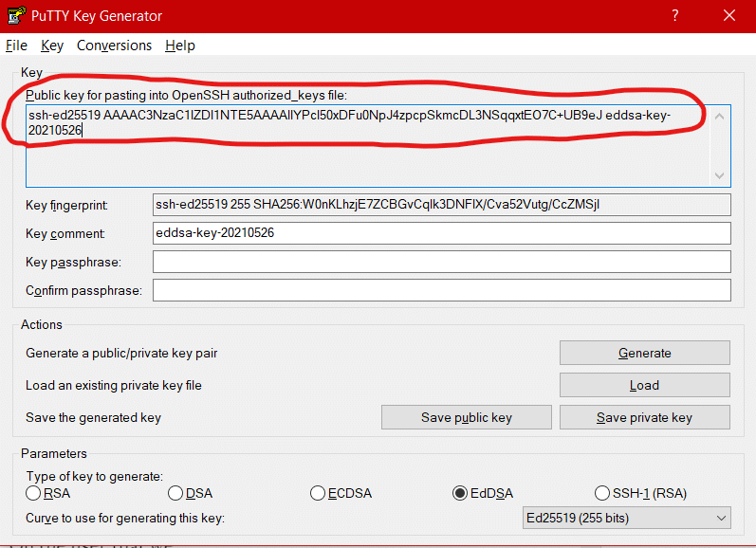Open the File menu
The height and width of the screenshot is (548, 756).
click(x=16, y=46)
